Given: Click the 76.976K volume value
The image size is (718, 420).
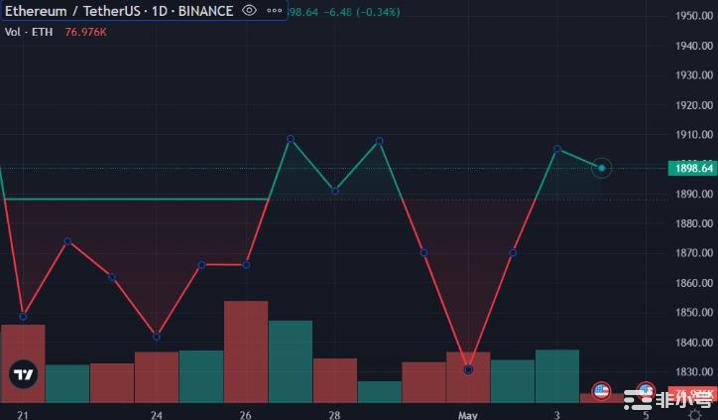Looking at the screenshot, I should 87,32.
